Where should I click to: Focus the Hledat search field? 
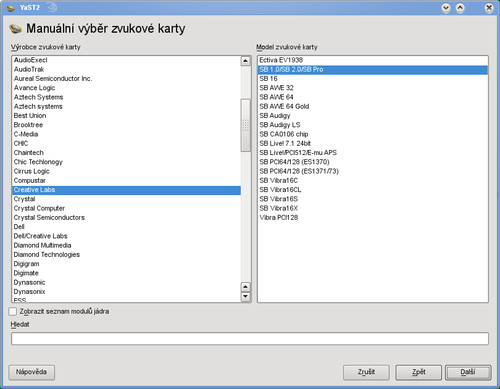[250, 339]
